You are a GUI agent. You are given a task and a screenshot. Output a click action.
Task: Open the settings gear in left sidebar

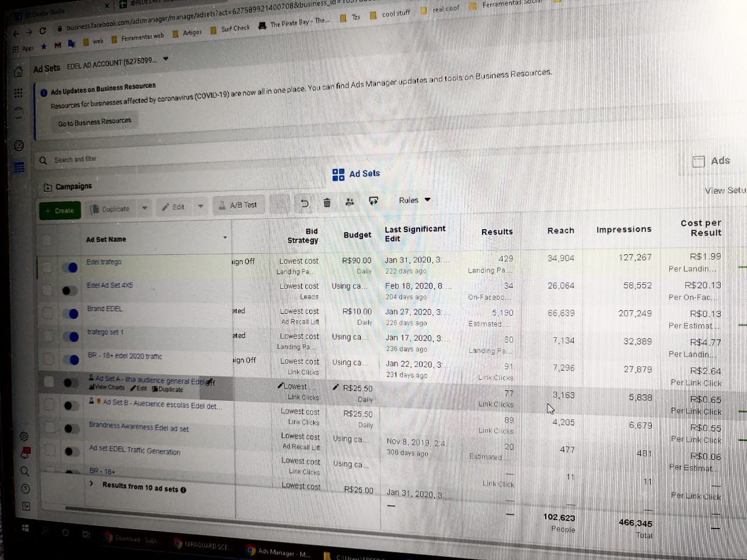[x=24, y=436]
